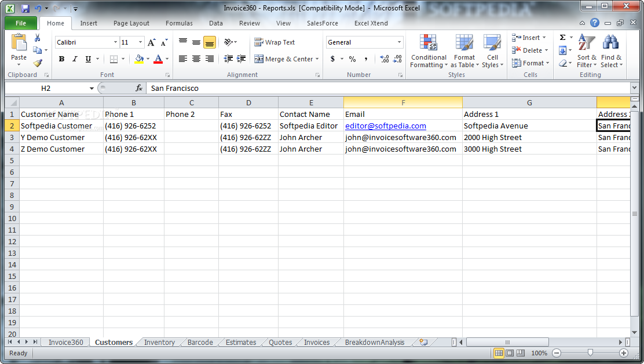Open the General number format dropdown
Screen dimensions: 644x364
point(399,42)
